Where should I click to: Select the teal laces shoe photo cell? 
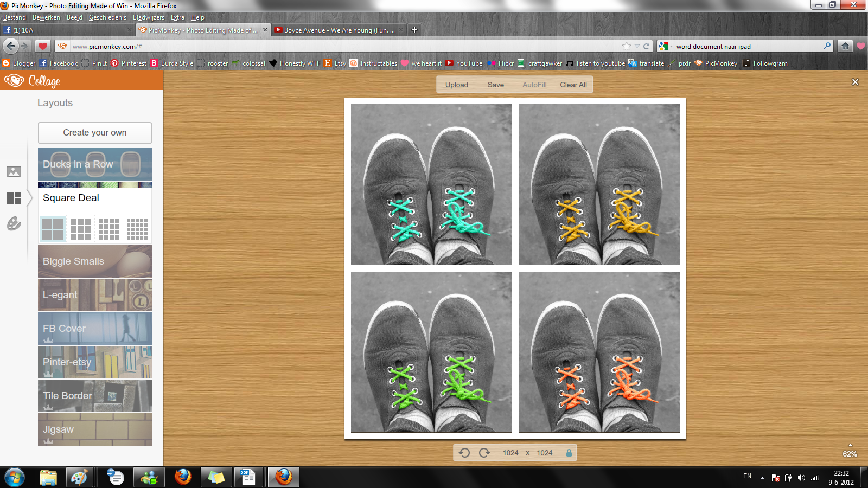pyautogui.click(x=431, y=184)
